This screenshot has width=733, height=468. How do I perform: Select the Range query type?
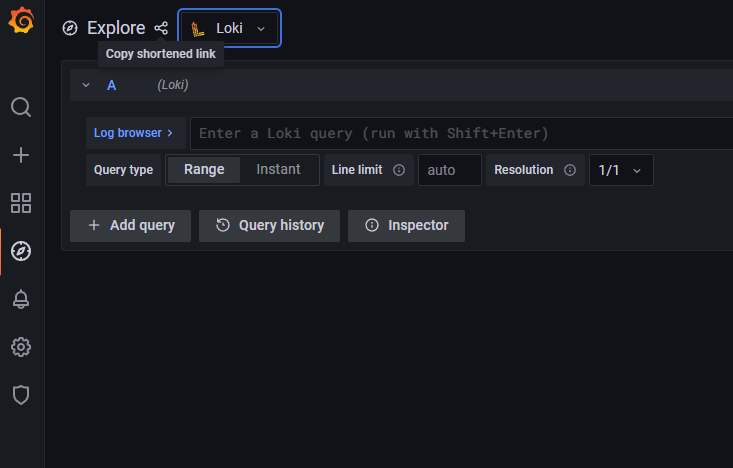pyautogui.click(x=204, y=170)
